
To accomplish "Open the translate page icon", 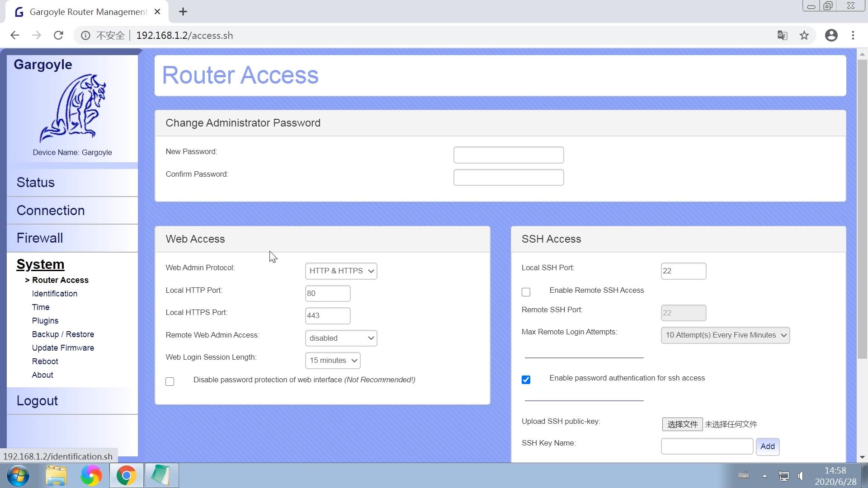I will point(782,35).
